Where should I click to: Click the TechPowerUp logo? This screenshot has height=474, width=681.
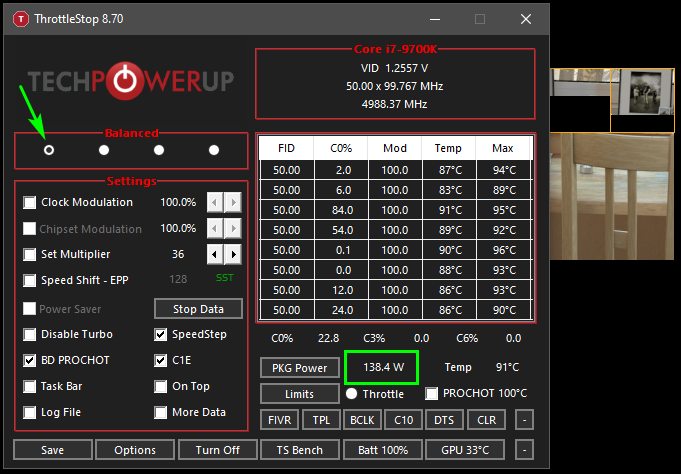pyautogui.click(x=131, y=81)
